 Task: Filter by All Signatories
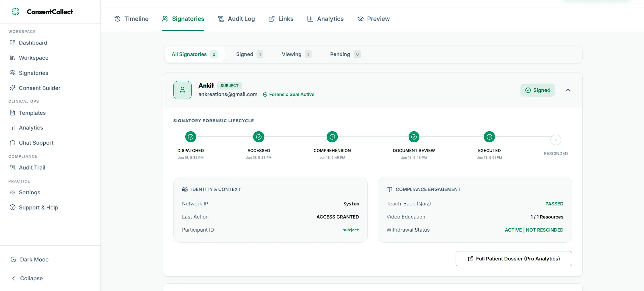[x=195, y=54]
